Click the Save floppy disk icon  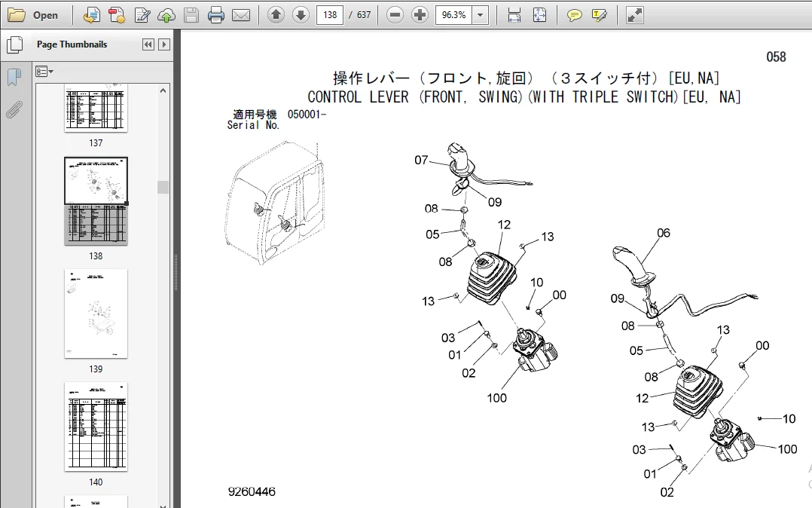(x=191, y=15)
